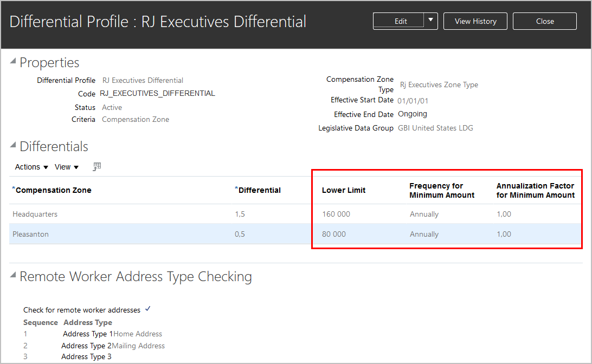This screenshot has width=592, height=364.
Task: Collapse the Differentials section
Action: pos(13,146)
